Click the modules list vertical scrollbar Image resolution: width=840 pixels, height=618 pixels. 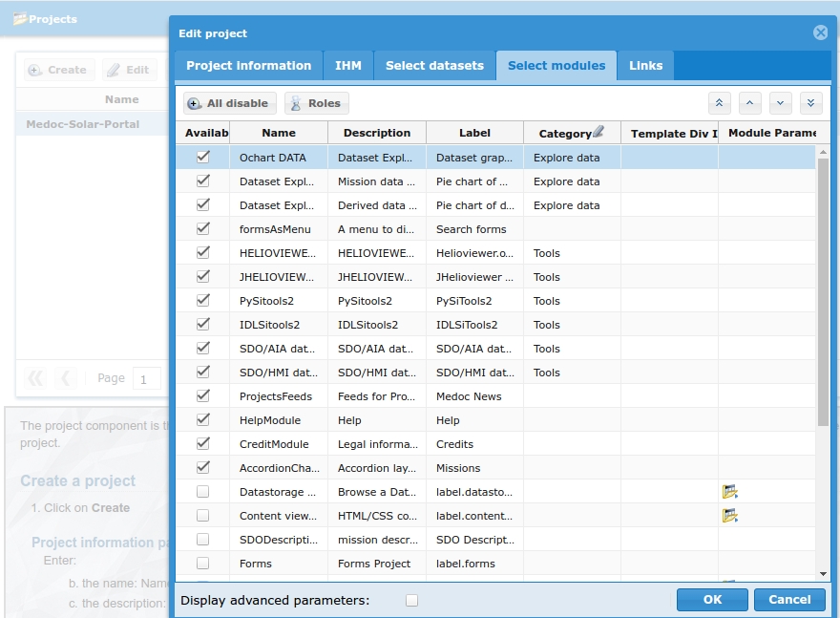coord(823,292)
